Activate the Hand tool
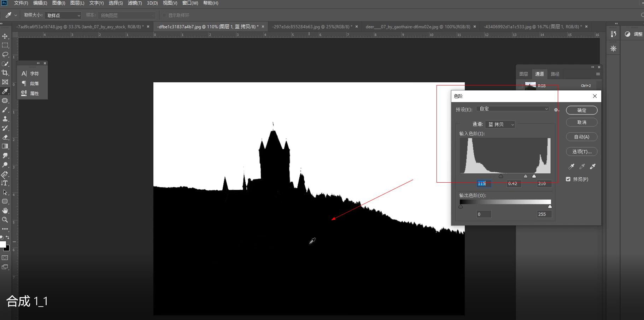The width and height of the screenshot is (644, 320). coord(5,211)
